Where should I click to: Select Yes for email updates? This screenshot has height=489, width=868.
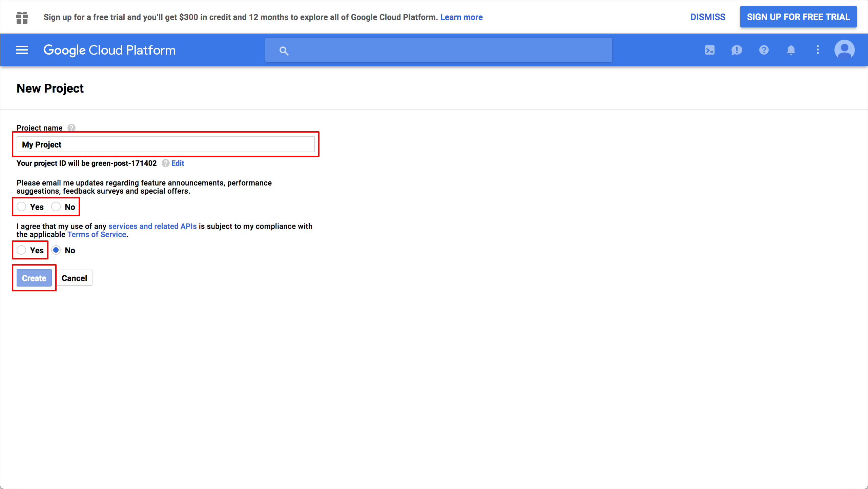pyautogui.click(x=21, y=207)
